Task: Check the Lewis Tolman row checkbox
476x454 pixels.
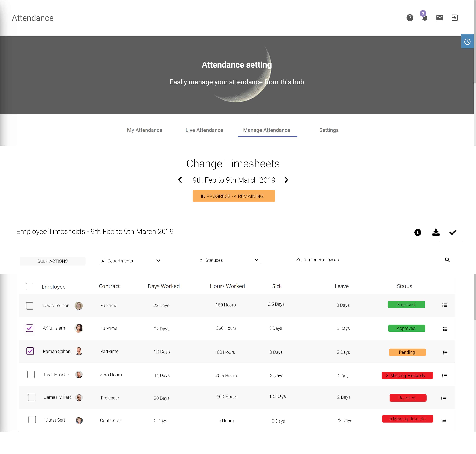Action: click(30, 306)
